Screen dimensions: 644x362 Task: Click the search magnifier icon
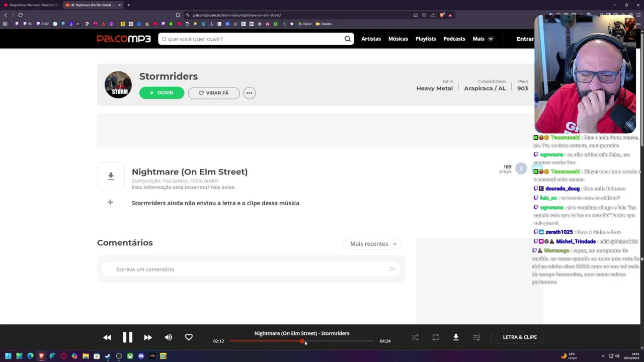(x=347, y=39)
